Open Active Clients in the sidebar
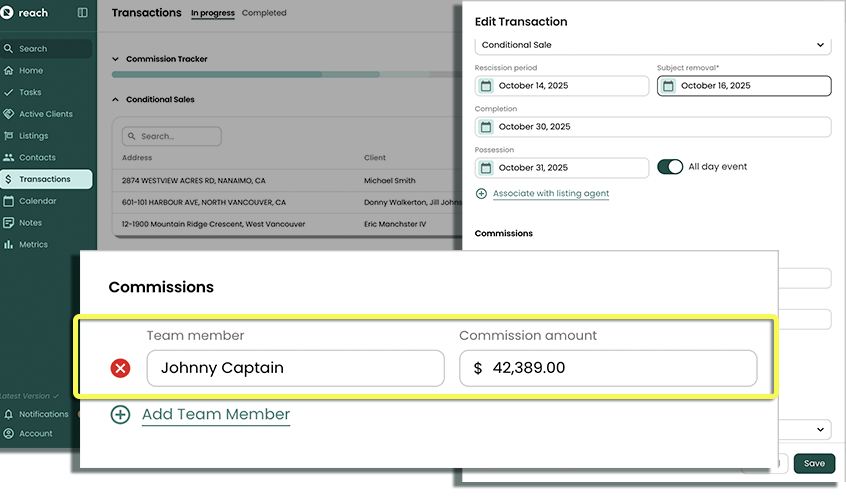Viewport: 846px width, 500px height. 45,114
